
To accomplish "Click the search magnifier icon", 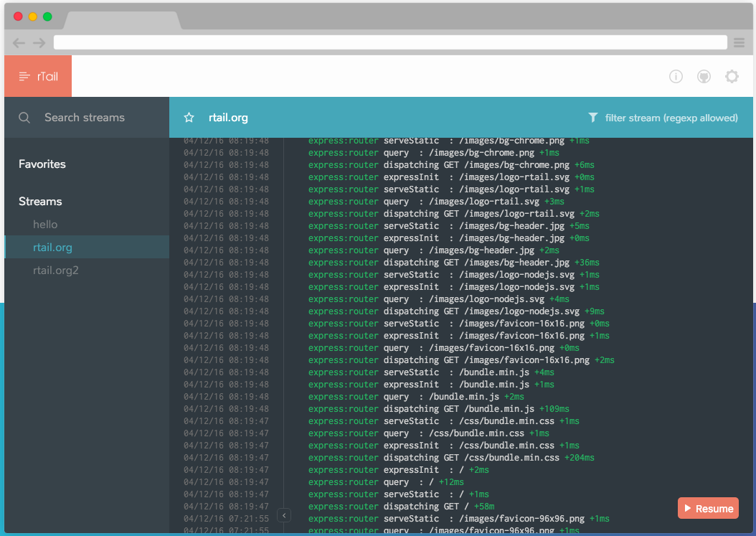I will click(24, 117).
